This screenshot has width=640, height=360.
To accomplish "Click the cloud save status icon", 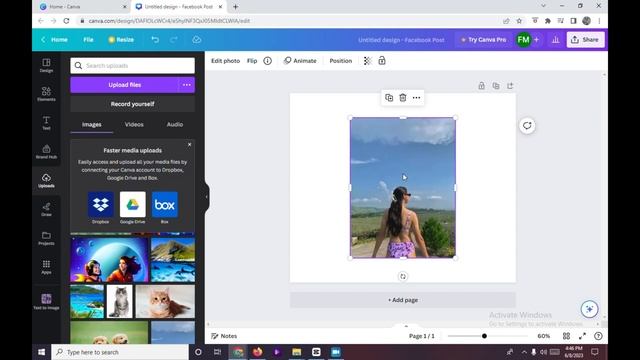I will coord(197,40).
